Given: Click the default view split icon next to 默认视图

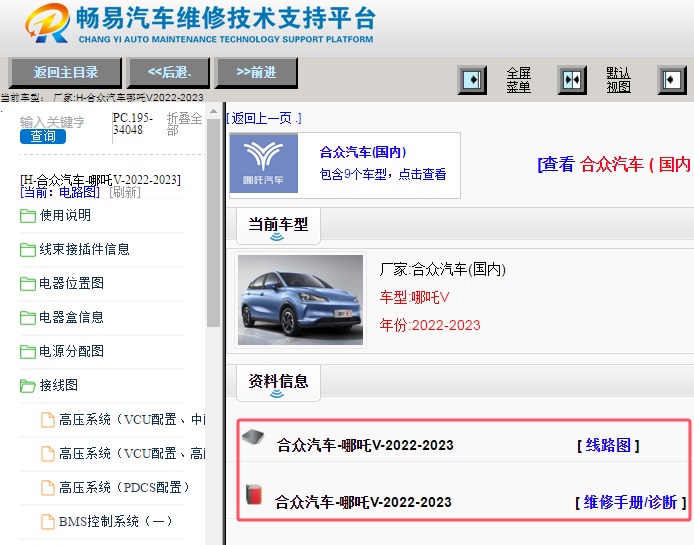Looking at the screenshot, I should click(x=571, y=80).
